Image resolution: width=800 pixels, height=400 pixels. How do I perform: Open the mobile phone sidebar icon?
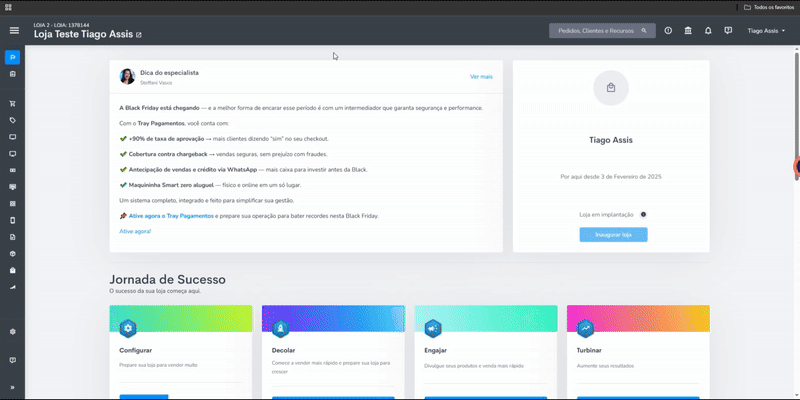click(x=12, y=220)
